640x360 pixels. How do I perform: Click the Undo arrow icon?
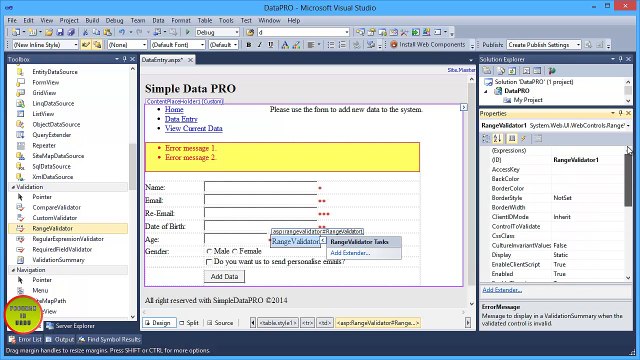(122, 32)
